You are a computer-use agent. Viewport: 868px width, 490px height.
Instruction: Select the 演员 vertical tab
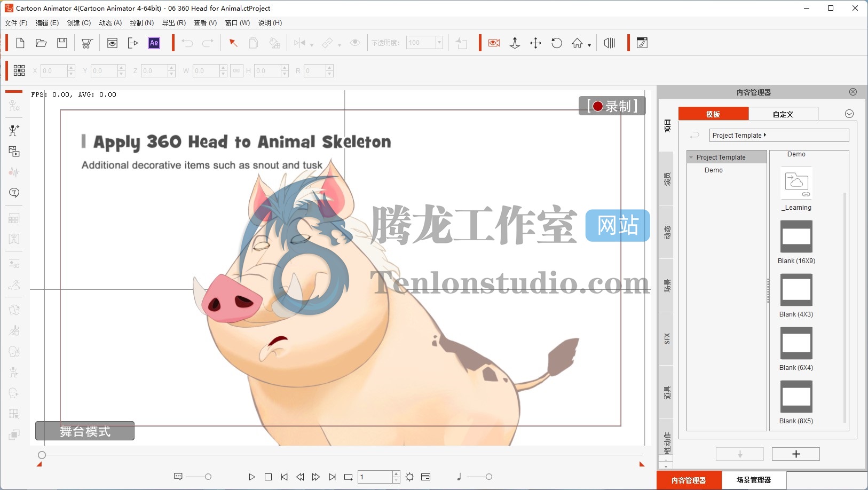click(x=667, y=179)
